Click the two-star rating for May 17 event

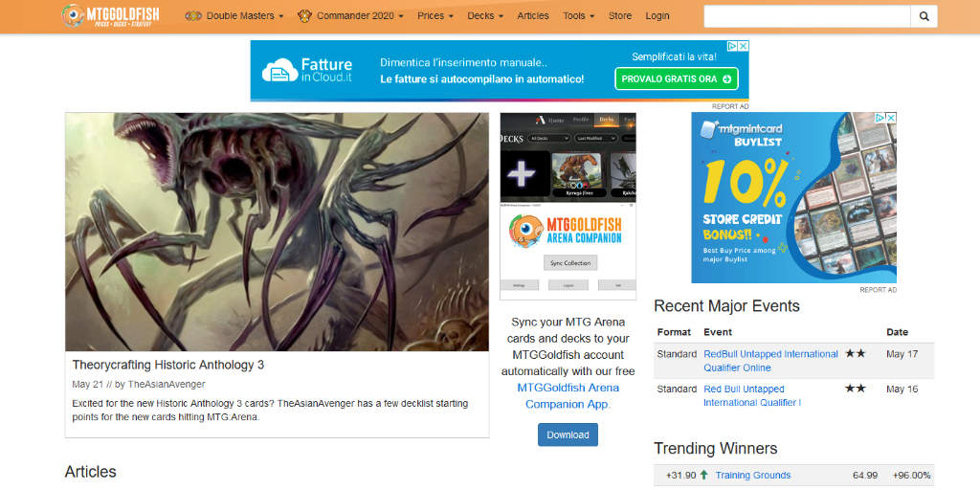[855, 354]
